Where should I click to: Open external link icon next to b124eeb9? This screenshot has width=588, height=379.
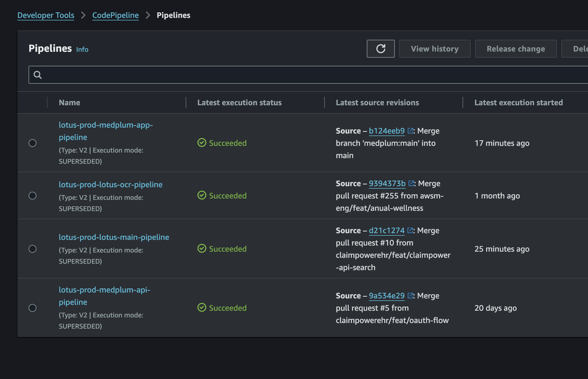410,131
